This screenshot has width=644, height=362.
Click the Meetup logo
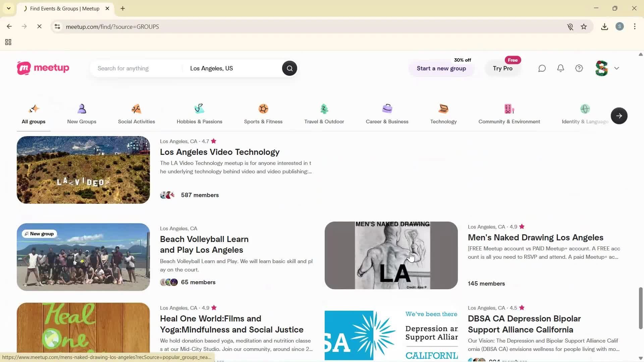point(43,68)
